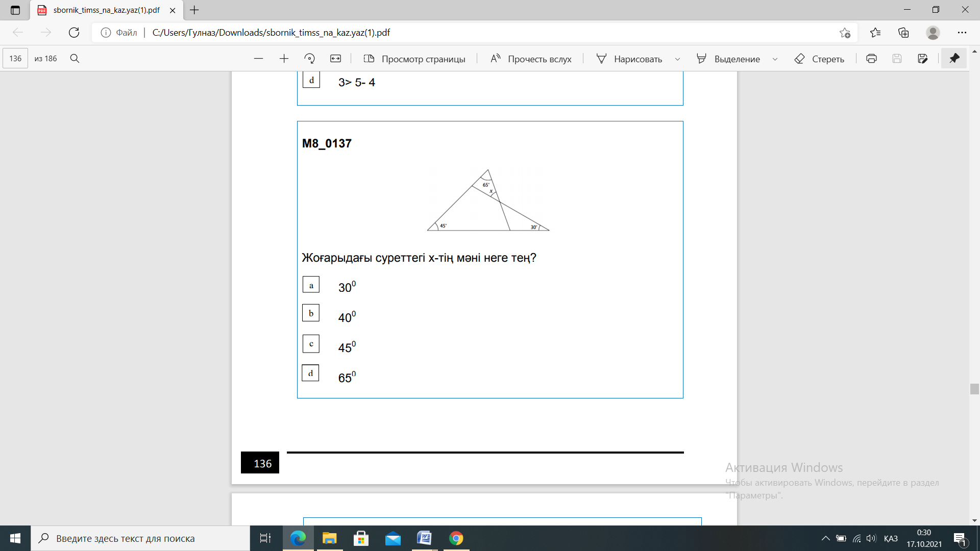980x551 pixels.
Task: Open a new browser tab
Action: coord(194,10)
